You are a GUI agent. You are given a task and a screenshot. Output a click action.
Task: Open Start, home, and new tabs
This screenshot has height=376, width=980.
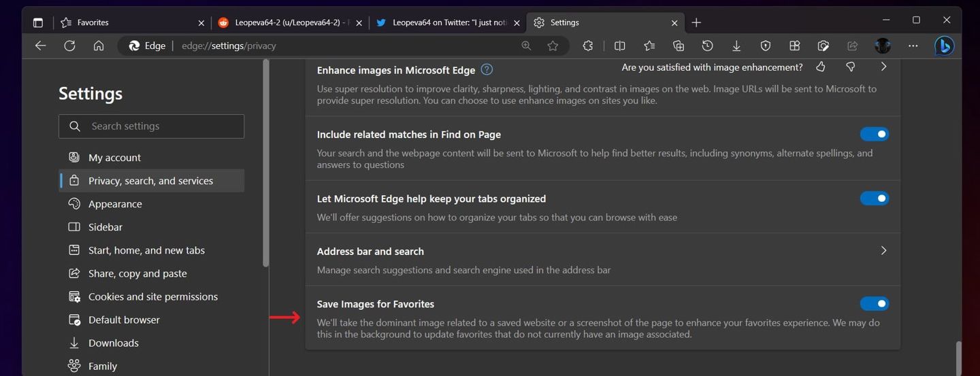151,250
